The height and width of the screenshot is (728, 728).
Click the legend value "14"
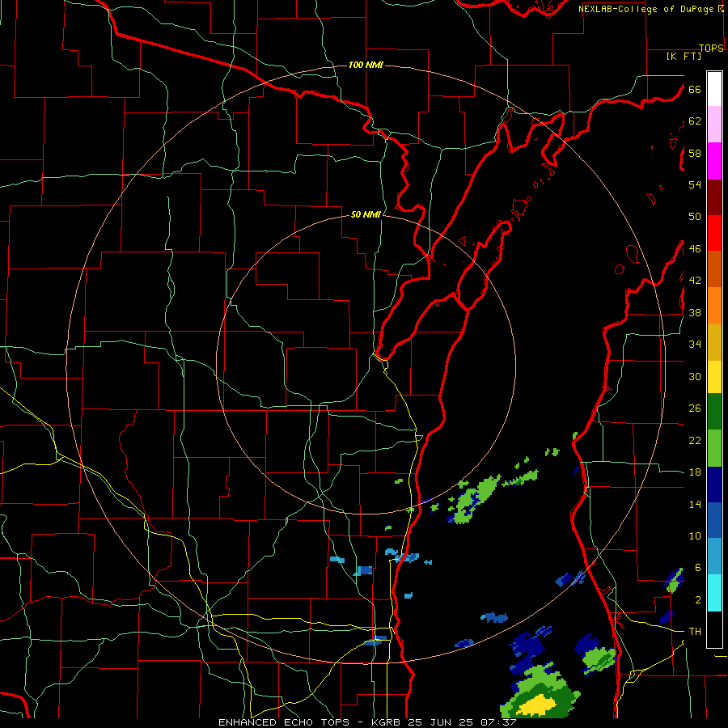click(695, 504)
